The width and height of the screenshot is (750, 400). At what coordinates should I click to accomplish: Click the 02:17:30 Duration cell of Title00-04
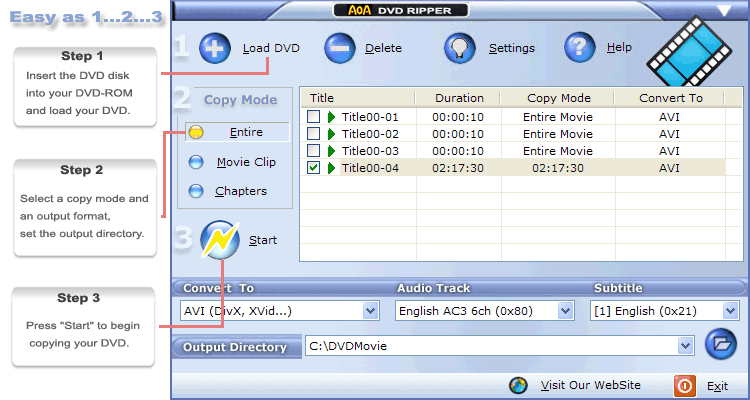coord(458,169)
